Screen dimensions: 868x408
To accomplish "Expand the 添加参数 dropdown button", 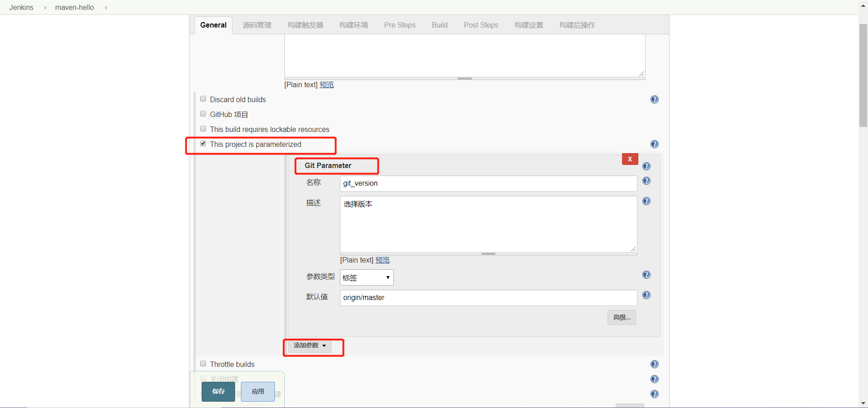I will click(x=310, y=346).
